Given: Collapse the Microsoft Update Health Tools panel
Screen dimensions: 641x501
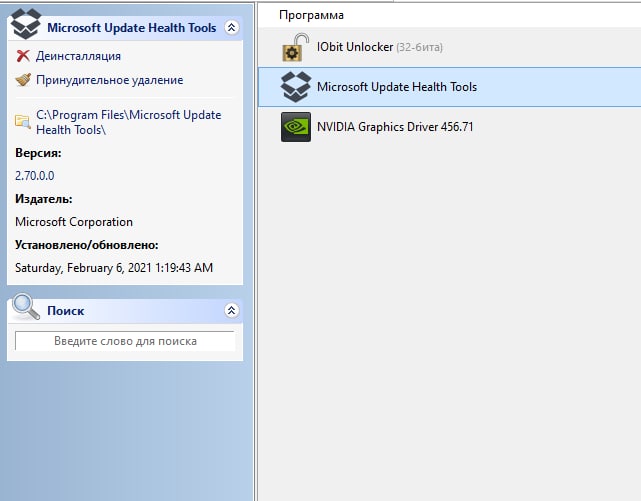Looking at the screenshot, I should tap(231, 27).
